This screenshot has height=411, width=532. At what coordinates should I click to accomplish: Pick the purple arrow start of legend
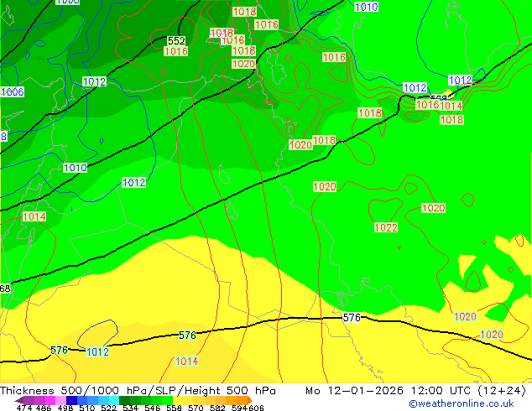18,400
